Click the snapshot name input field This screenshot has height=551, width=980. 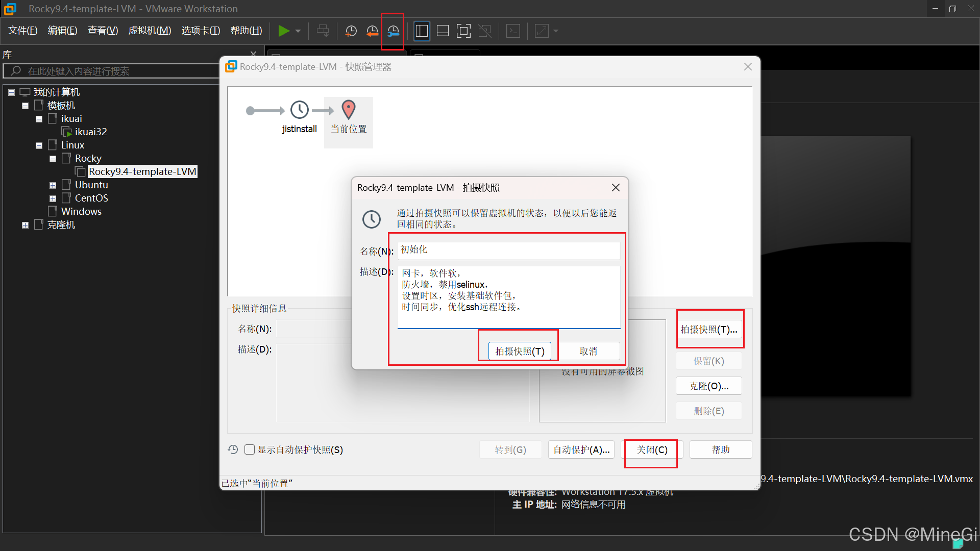pos(508,250)
